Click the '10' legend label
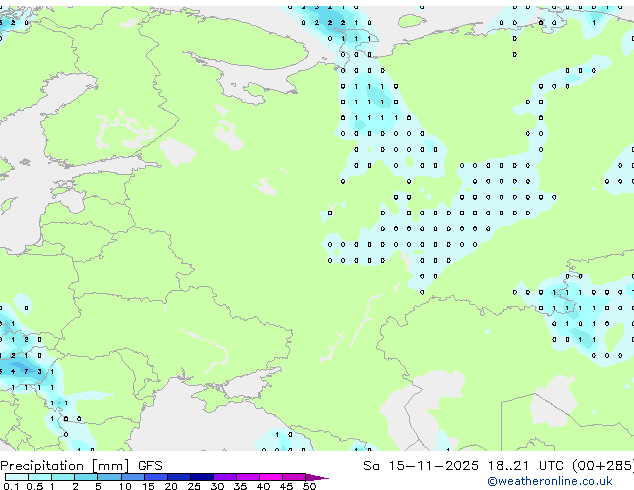Image resolution: width=634 pixels, height=490 pixels. 125,486
